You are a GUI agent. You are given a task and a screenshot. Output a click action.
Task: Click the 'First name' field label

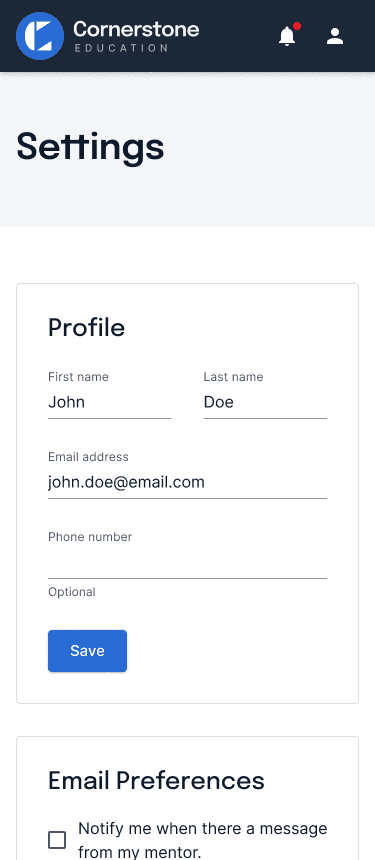[x=78, y=377]
